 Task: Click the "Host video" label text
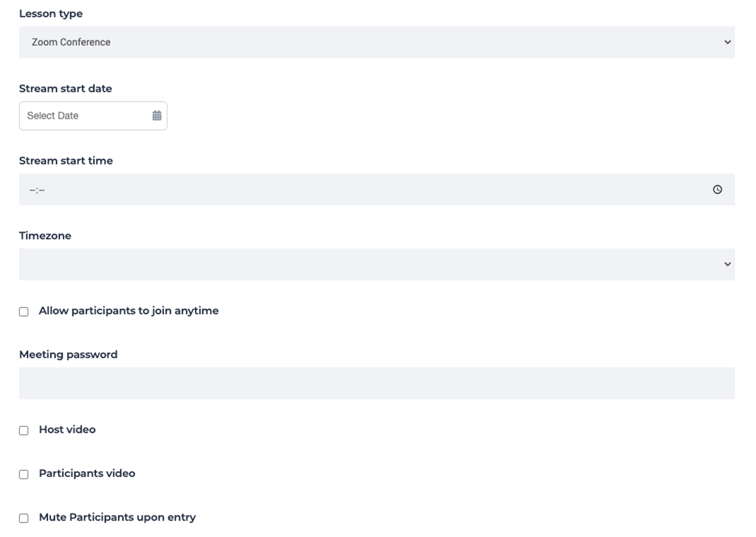tap(67, 429)
